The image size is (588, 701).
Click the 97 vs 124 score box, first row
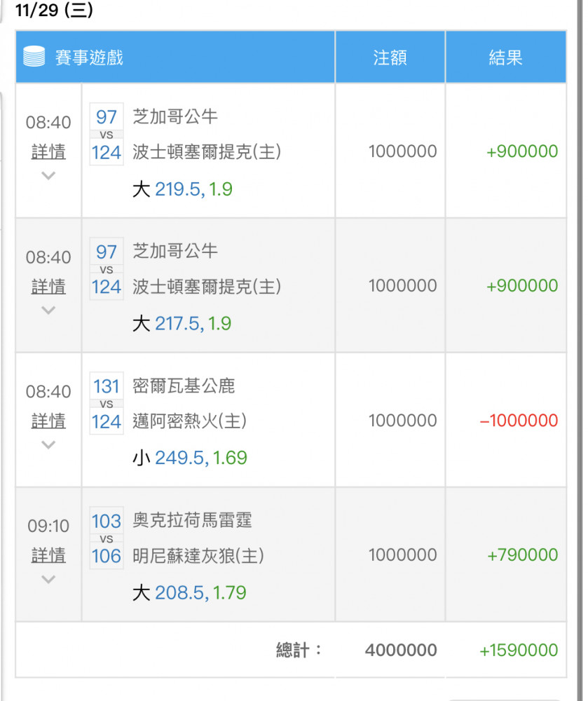point(107,135)
